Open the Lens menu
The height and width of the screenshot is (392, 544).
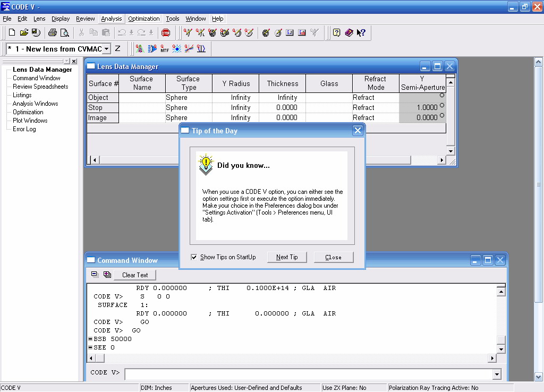tap(39, 19)
